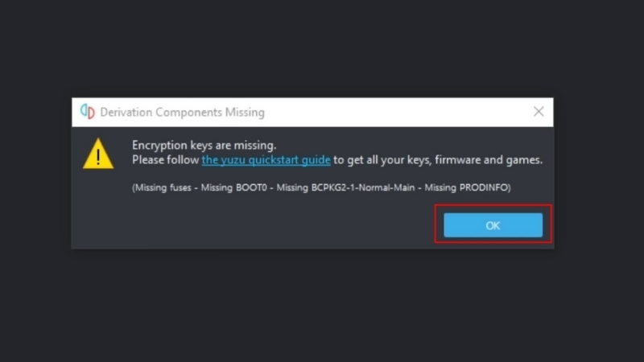Click the yellow warning triangle icon
The width and height of the screenshot is (644, 362).
coord(98,153)
